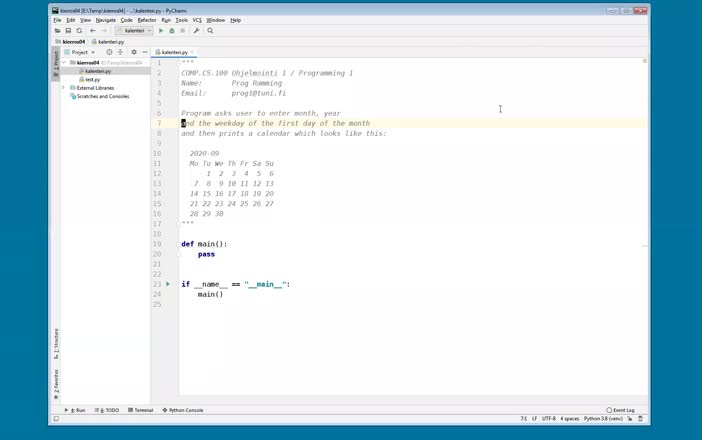Click the run gutter arrow beside line 23

168,284
